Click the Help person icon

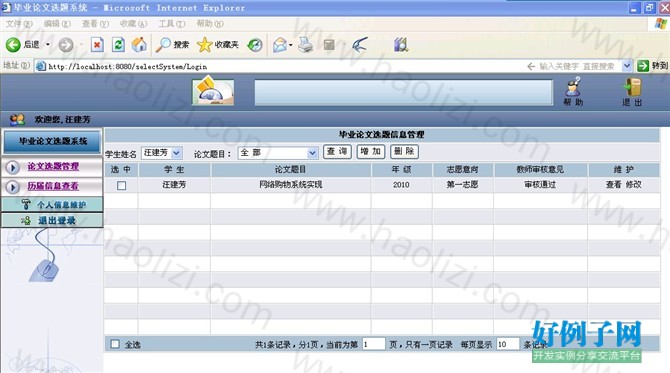[x=573, y=87]
